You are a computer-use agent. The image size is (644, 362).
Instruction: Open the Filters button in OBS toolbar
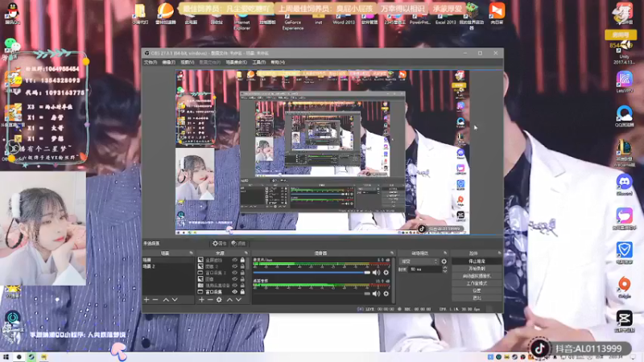(238, 244)
